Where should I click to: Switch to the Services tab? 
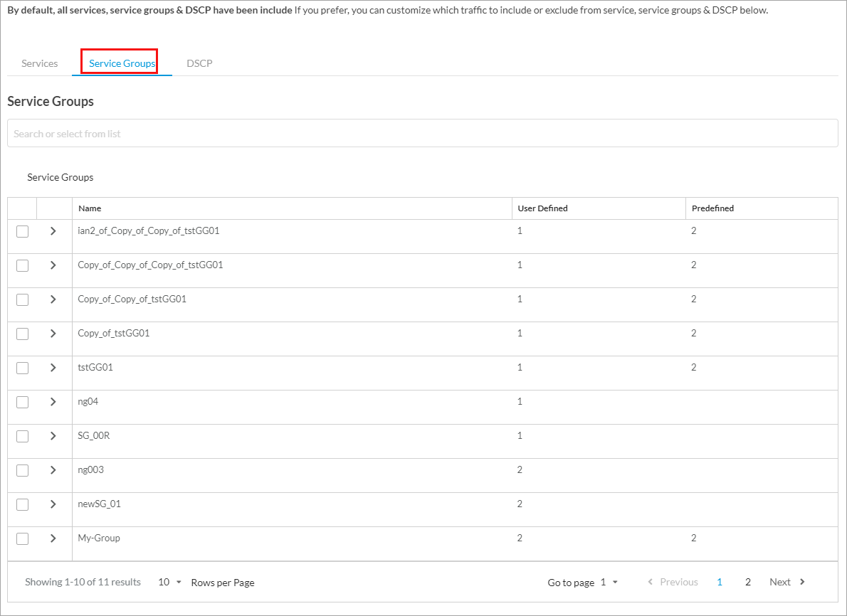(39, 63)
